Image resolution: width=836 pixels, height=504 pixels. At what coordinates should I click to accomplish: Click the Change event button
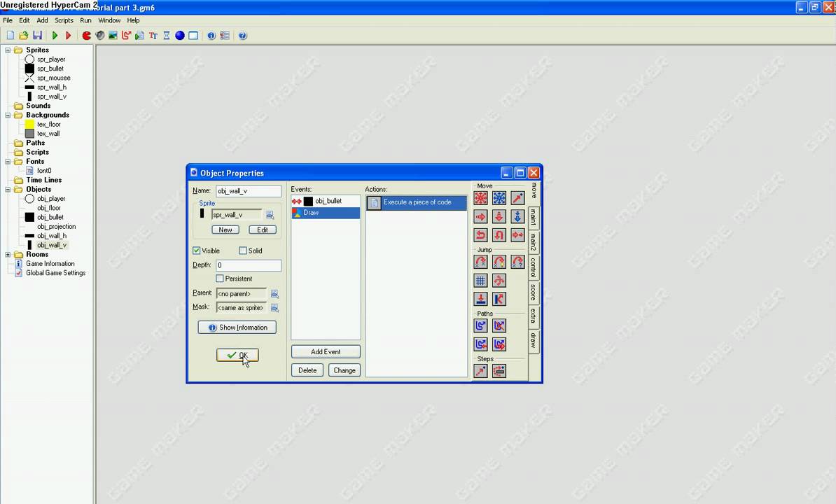point(344,370)
